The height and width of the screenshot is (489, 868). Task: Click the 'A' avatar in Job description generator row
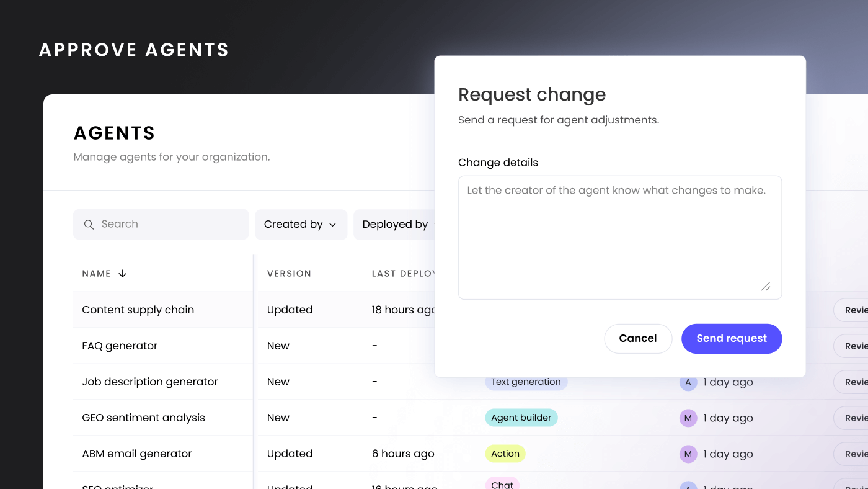(x=688, y=382)
